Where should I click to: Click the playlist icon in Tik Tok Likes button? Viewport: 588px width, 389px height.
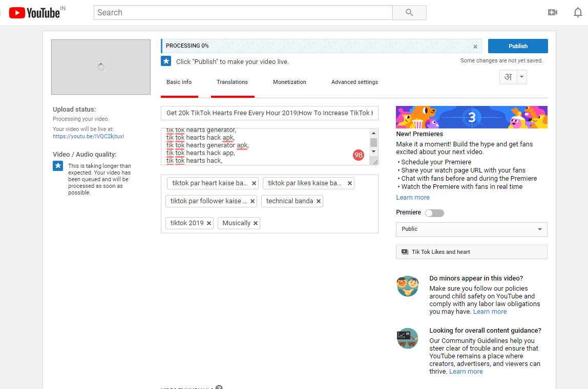(x=405, y=252)
